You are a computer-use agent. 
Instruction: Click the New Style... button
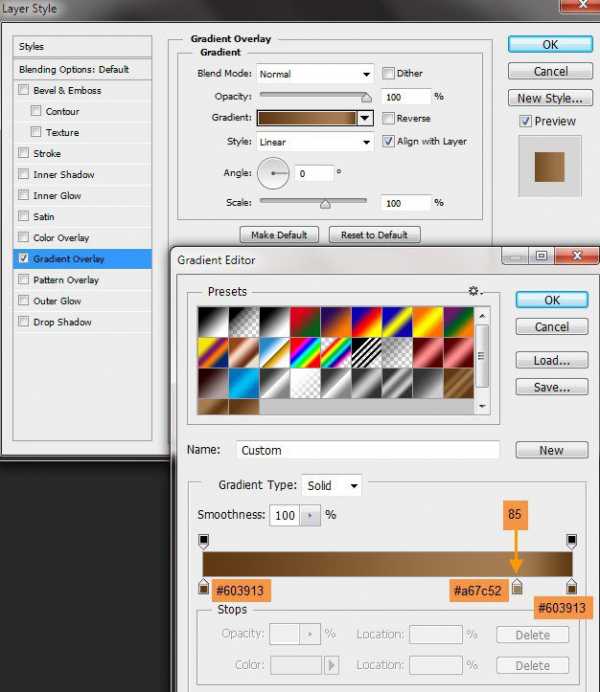(x=550, y=98)
